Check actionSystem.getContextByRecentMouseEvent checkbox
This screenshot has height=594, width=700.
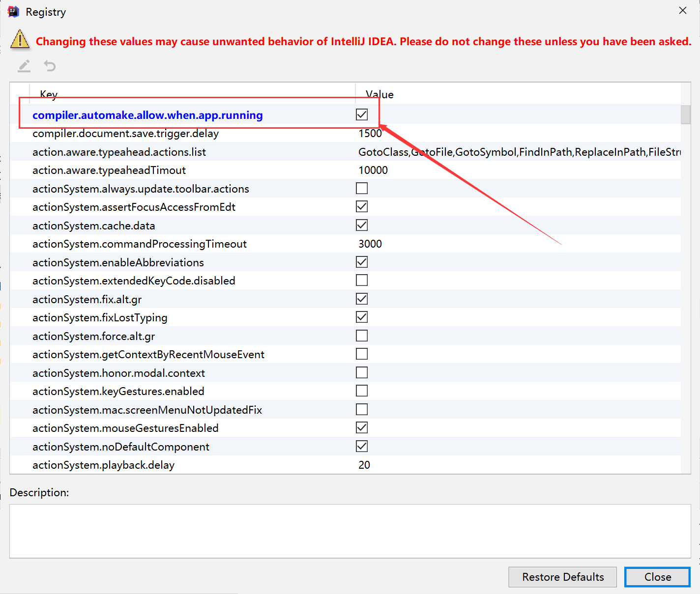(x=362, y=354)
